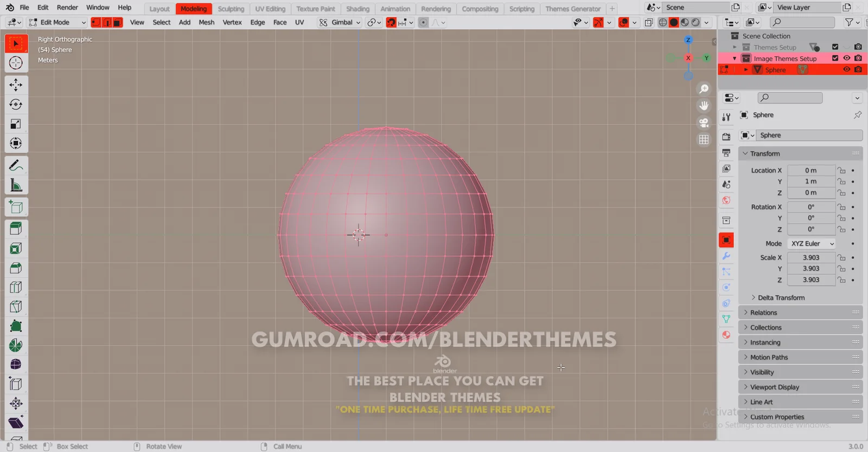Select the Inset Faces tool
Viewport: 868px width, 452px height.
tap(16, 248)
